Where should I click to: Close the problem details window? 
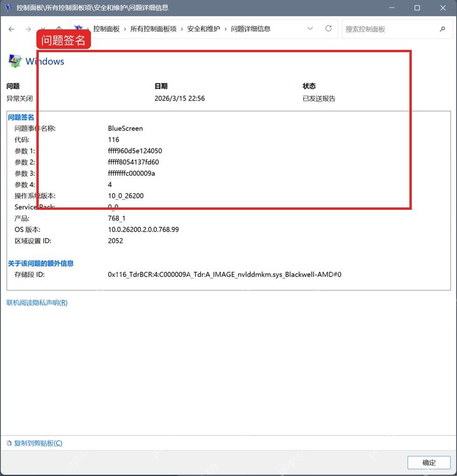[443, 8]
